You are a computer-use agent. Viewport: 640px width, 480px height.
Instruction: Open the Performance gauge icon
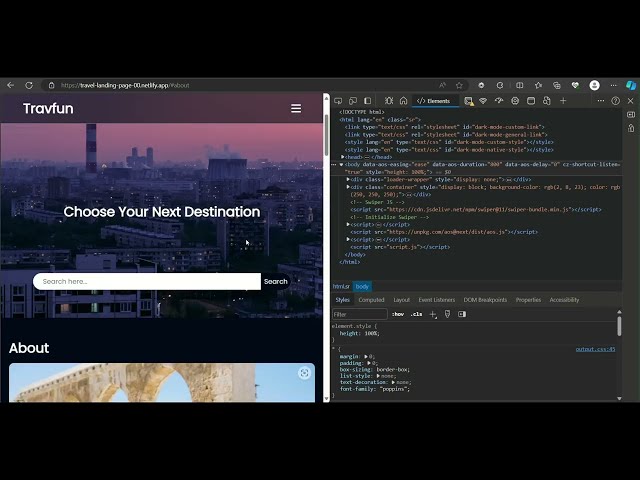pos(499,101)
